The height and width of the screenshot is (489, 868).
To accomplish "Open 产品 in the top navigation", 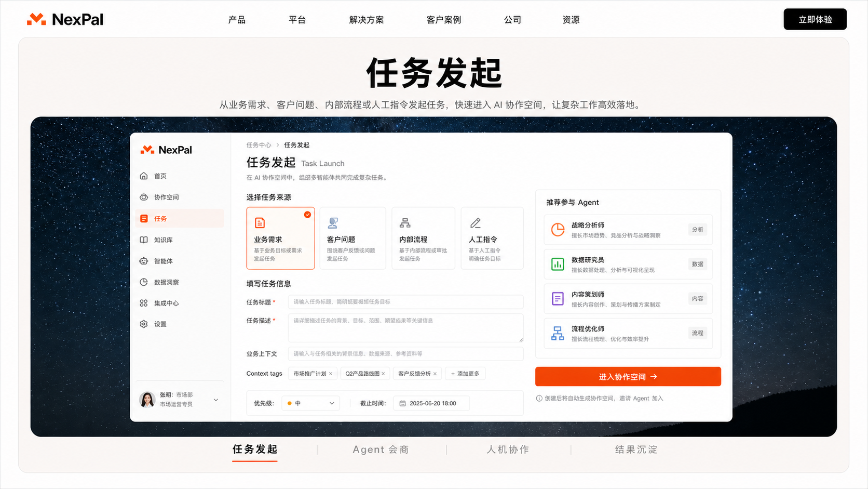I will point(237,20).
